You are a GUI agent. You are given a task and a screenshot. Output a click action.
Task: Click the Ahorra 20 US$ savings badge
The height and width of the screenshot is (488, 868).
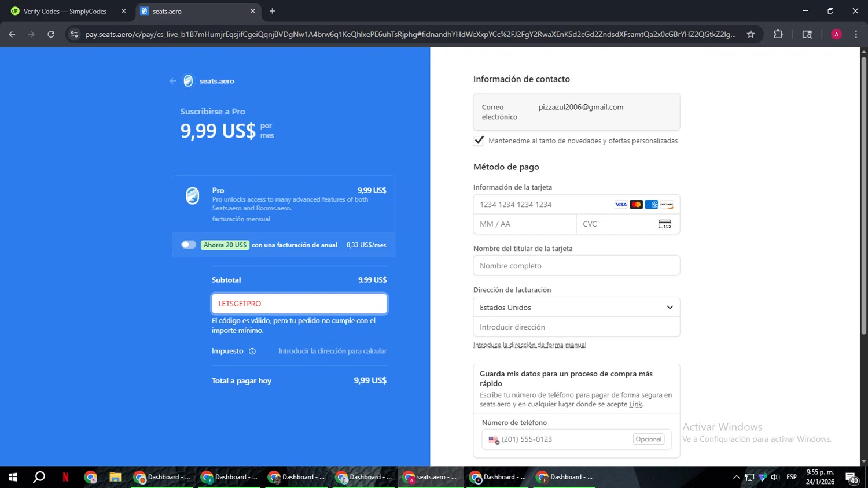tap(225, 245)
